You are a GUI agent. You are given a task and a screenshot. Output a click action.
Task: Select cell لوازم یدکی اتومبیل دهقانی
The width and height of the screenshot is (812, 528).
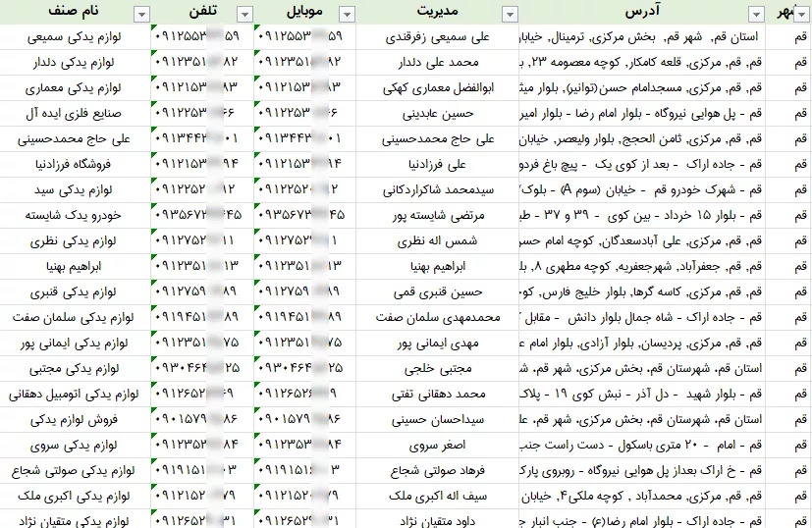click(75, 394)
